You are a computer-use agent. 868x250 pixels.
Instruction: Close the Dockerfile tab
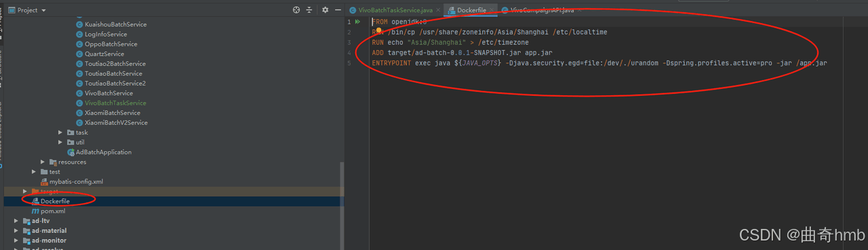(x=492, y=10)
